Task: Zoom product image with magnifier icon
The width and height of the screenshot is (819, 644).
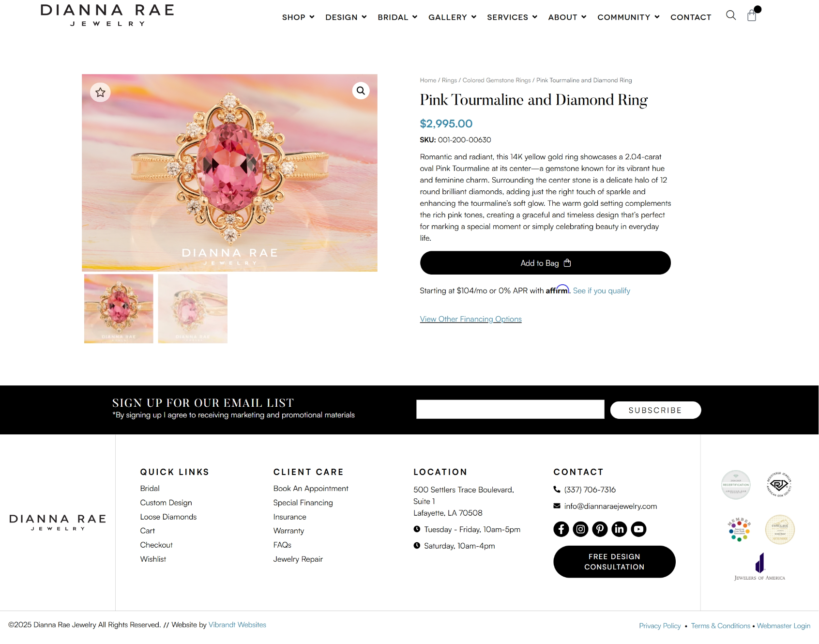Action: (x=361, y=91)
